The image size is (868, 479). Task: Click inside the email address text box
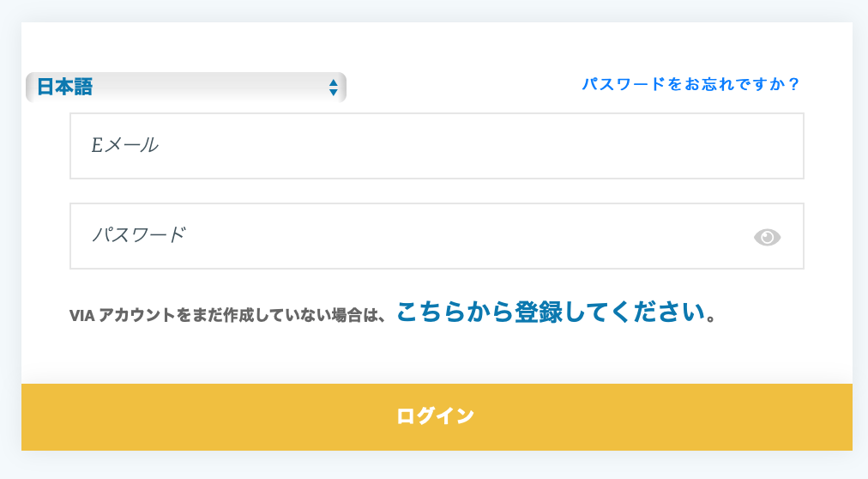tap(436, 146)
